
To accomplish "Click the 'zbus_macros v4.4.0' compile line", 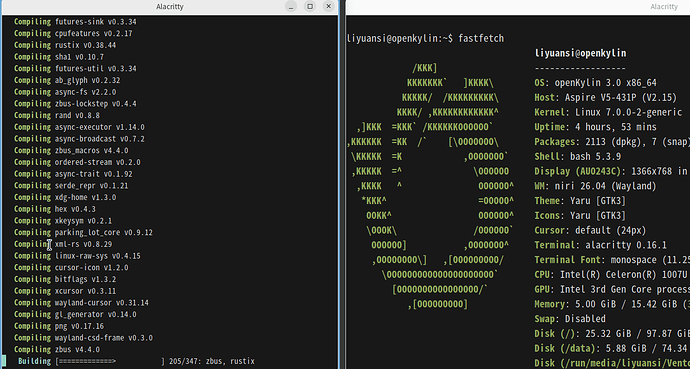I will 71,150.
